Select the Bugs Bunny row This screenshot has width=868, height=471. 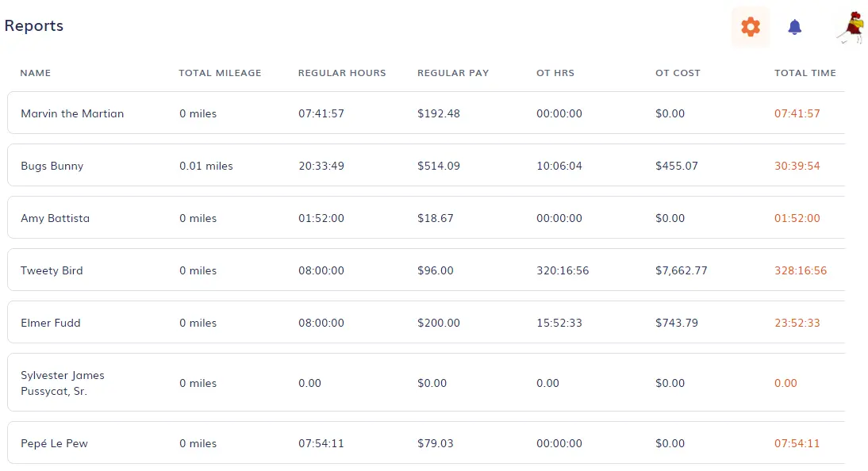tap(397, 166)
